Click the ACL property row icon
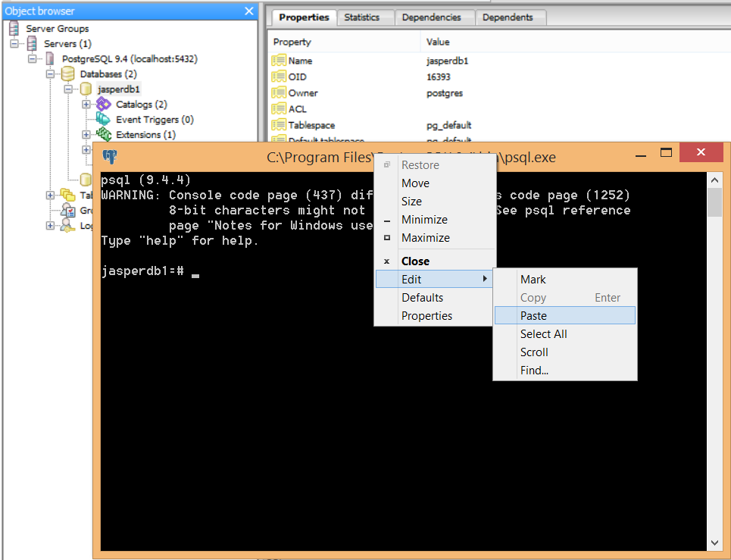 coord(279,108)
